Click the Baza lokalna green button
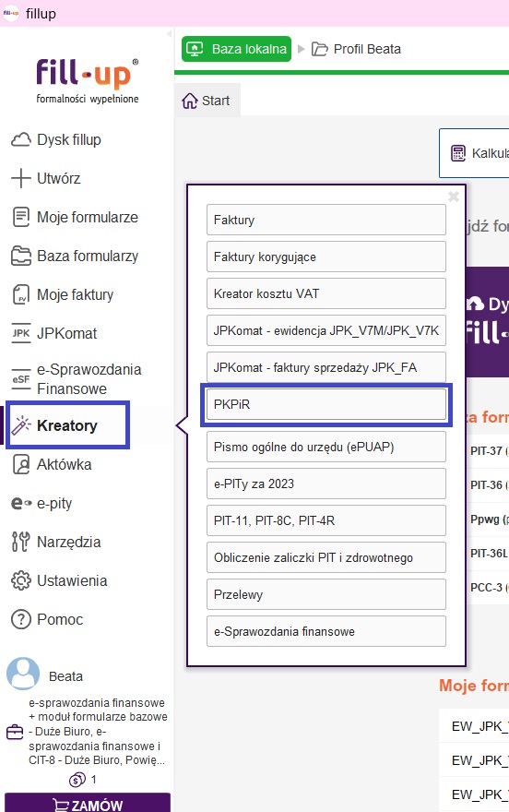The image size is (509, 812). 236,49
